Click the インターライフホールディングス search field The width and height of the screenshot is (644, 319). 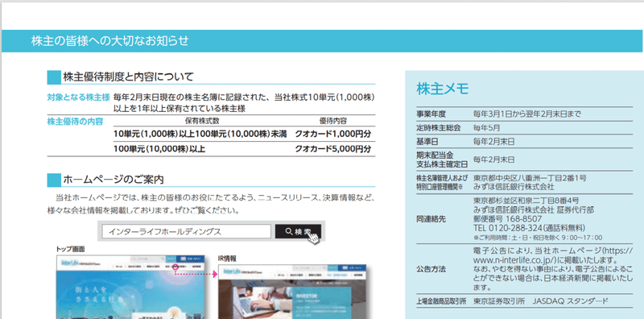pos(187,231)
